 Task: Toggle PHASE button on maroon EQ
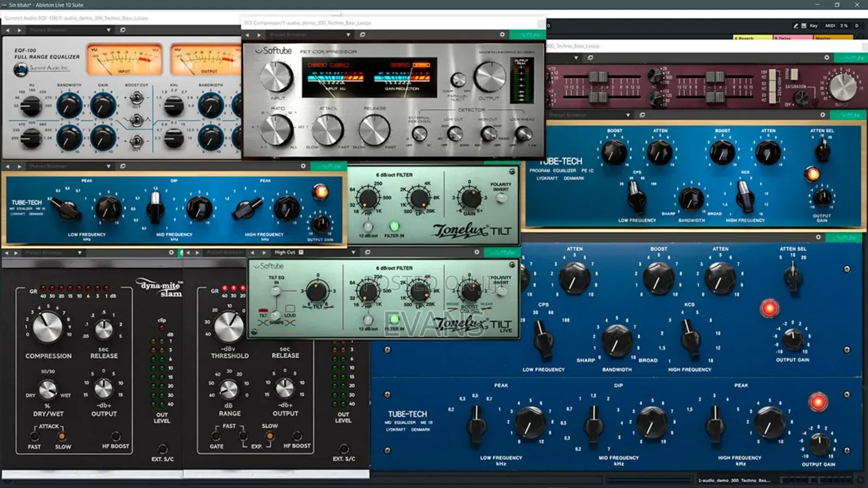pos(794,74)
